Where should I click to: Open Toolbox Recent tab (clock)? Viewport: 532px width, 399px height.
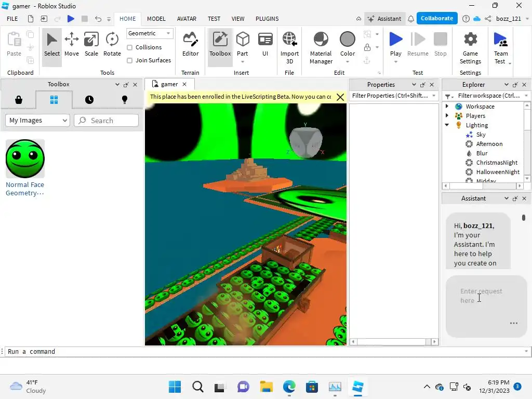89,100
